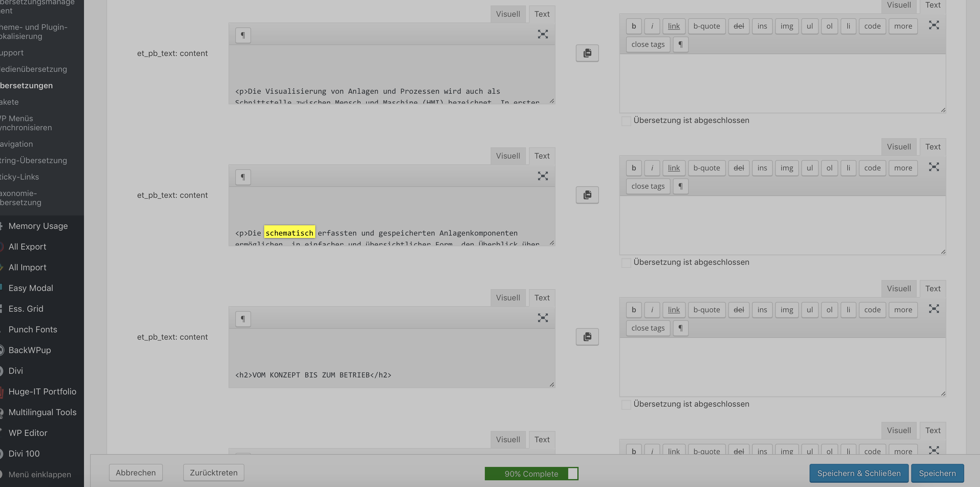Screen dimensions: 980x487
Task: Expand the 'schematisch' original editor to fullscreen
Action: pos(542,176)
